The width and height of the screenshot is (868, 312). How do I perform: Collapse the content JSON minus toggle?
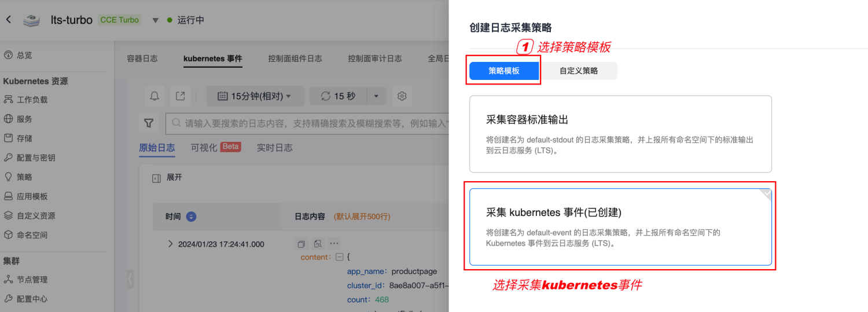pos(340,257)
